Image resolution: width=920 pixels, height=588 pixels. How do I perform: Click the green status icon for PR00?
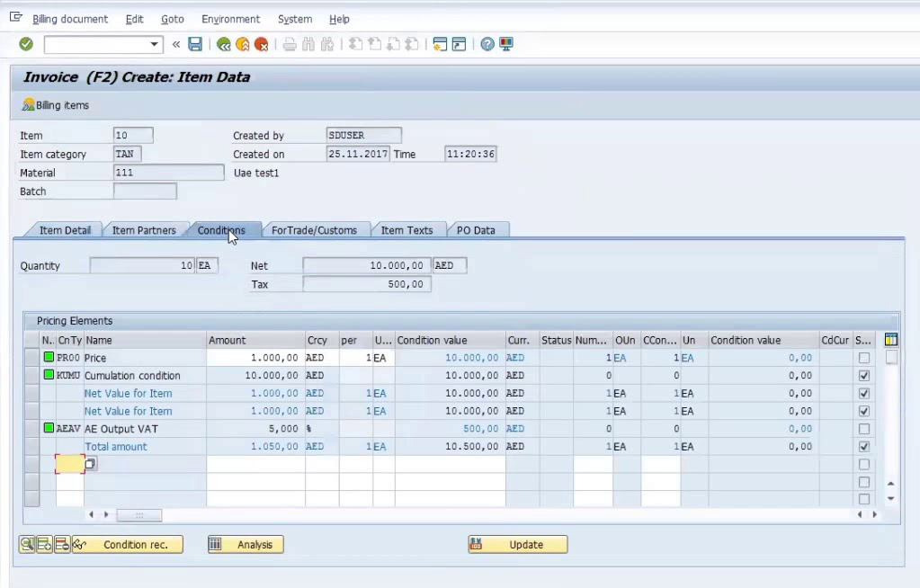pos(49,357)
